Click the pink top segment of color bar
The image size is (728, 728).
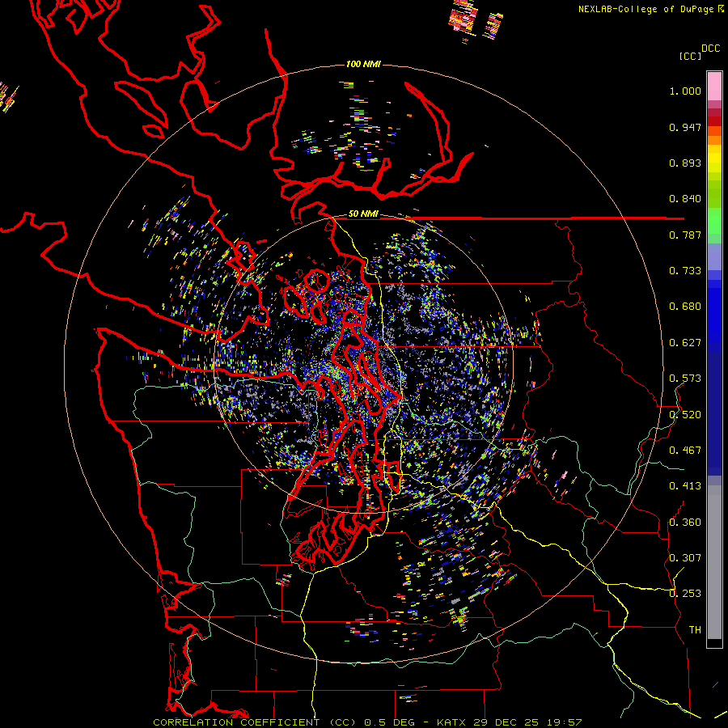[x=714, y=86]
